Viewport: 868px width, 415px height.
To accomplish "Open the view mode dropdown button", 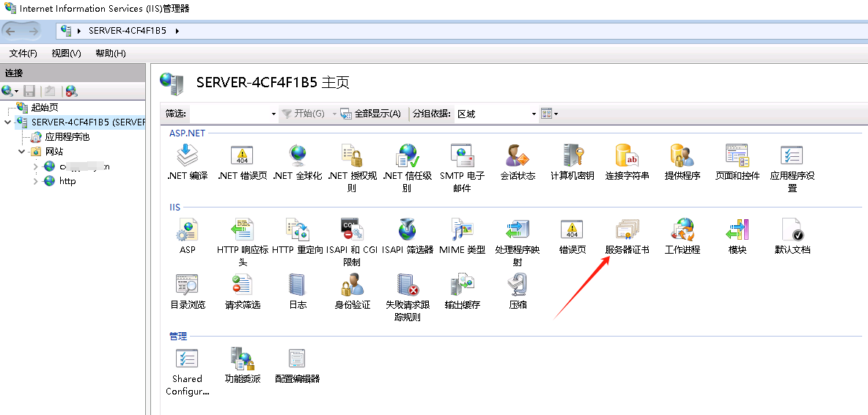I will tap(549, 114).
